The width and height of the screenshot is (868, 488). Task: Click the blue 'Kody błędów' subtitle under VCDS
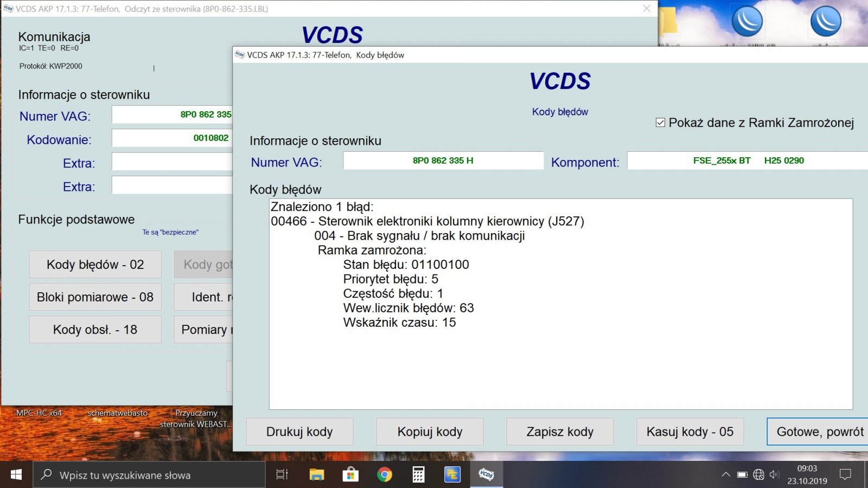560,112
